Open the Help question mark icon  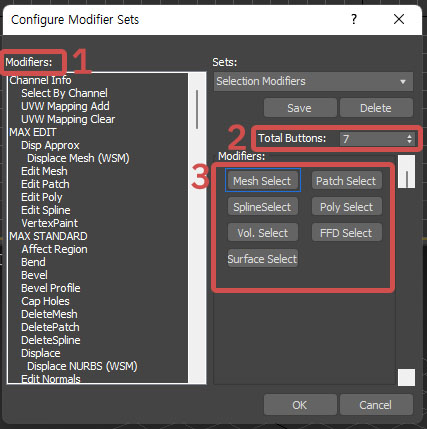tap(354, 19)
